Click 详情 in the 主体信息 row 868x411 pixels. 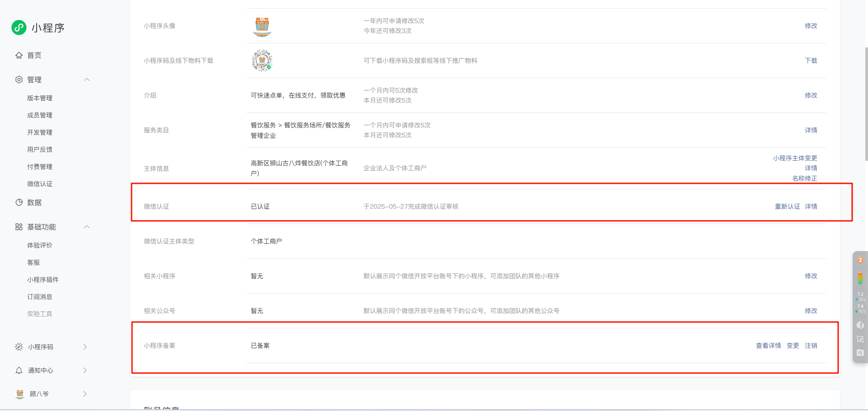pos(811,168)
